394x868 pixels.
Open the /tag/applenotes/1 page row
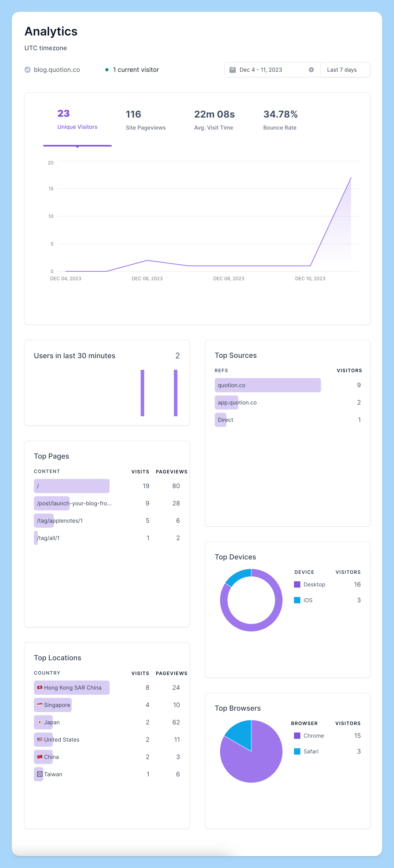107,520
